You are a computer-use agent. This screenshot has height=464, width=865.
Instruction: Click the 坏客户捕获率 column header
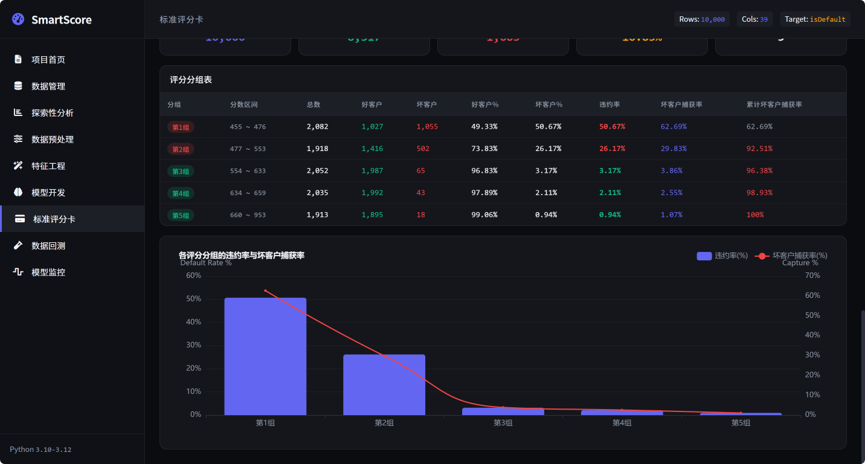click(x=681, y=104)
